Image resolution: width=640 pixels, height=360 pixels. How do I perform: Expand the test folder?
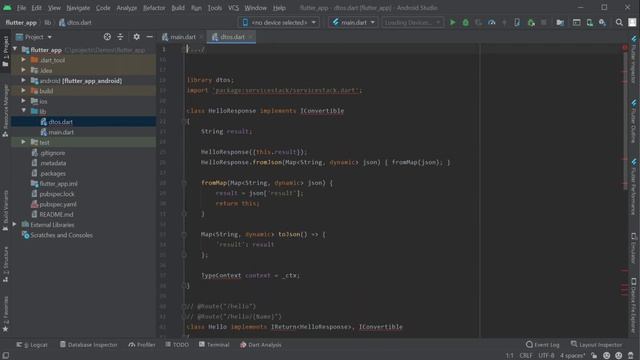(x=23, y=142)
